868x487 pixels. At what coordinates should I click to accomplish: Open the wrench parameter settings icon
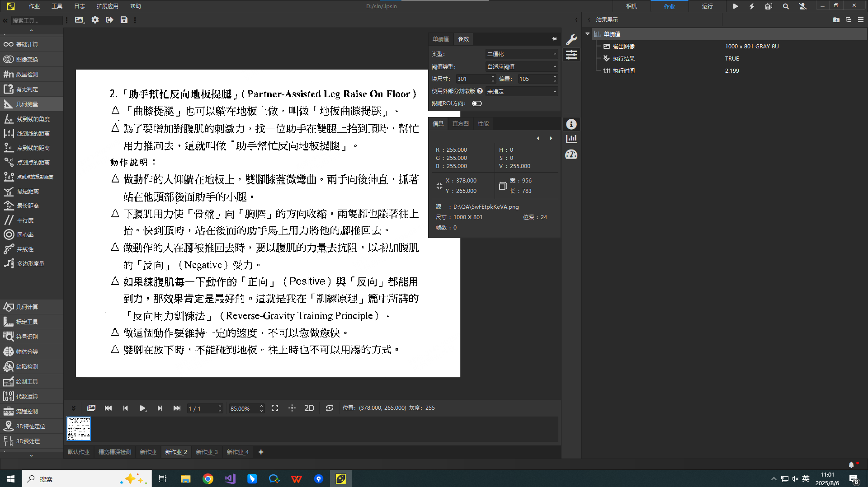[571, 39]
